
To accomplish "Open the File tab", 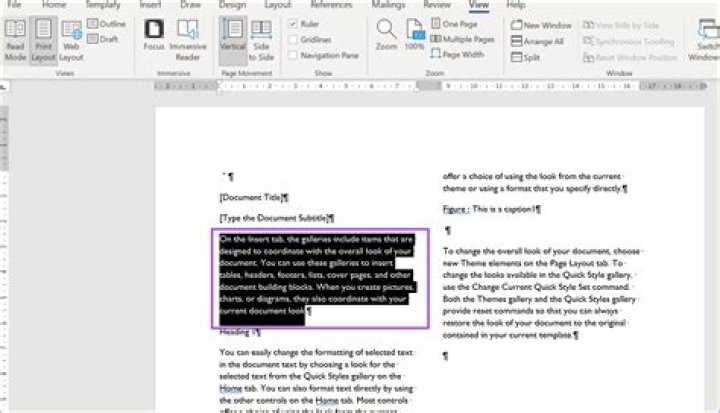I will [x=14, y=5].
